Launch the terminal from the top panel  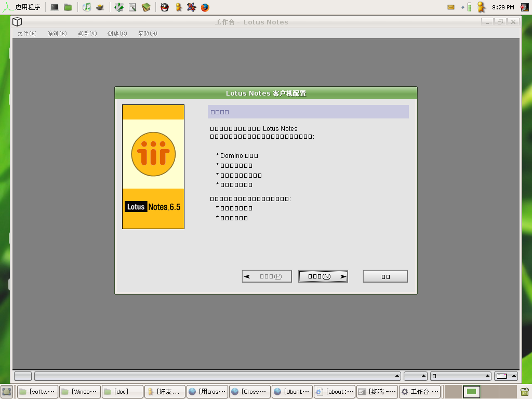coord(55,7)
